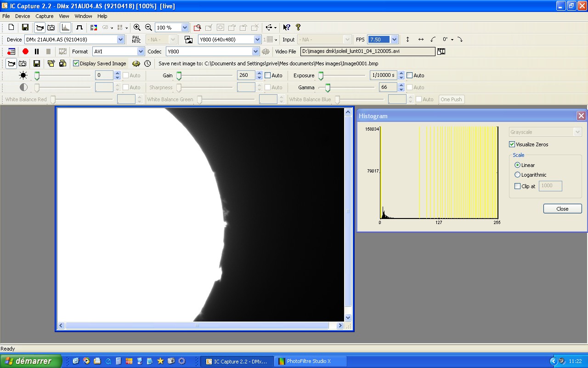Click the Pause recording button

pyautogui.click(x=37, y=52)
